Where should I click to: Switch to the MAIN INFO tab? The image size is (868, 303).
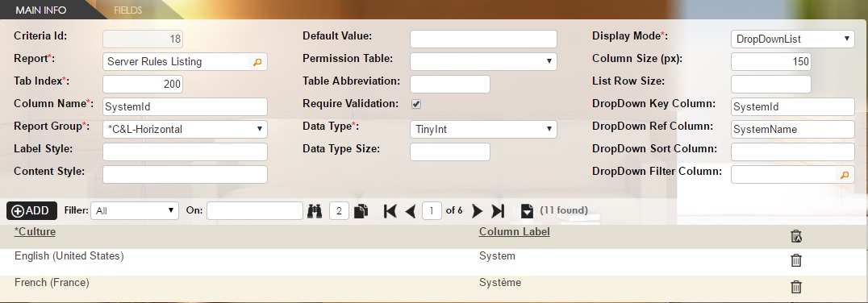(x=41, y=10)
